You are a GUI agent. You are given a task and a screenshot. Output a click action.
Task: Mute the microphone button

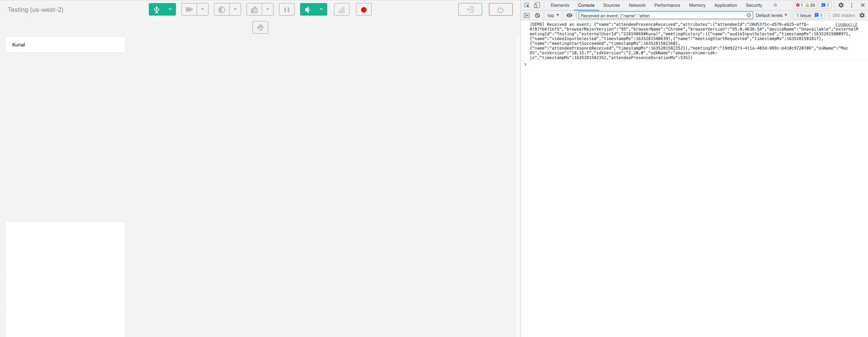(156, 10)
